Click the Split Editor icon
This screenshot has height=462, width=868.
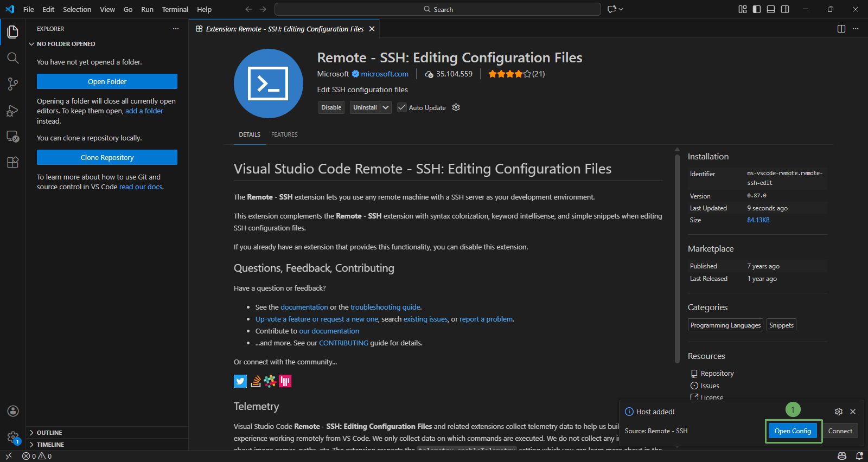point(841,29)
